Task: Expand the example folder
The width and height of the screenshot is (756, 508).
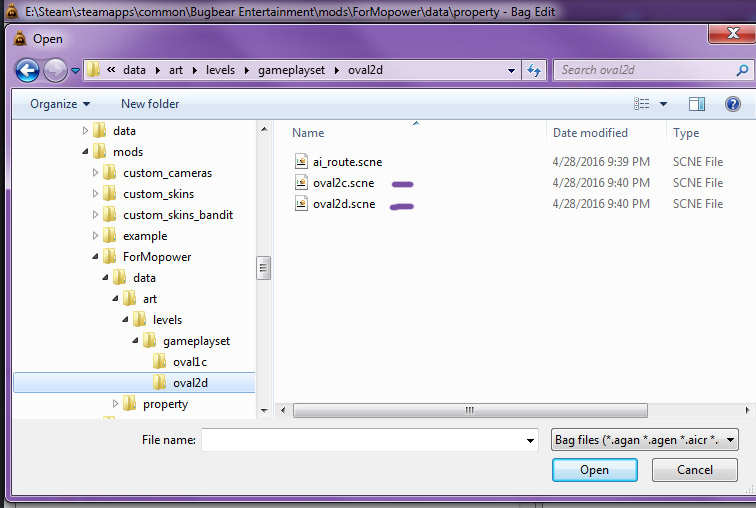Action: point(95,235)
